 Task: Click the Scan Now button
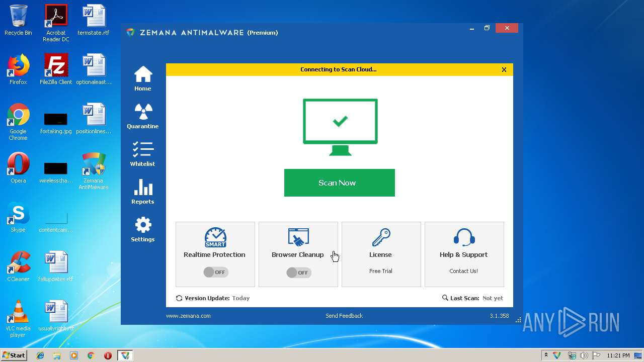(x=340, y=183)
